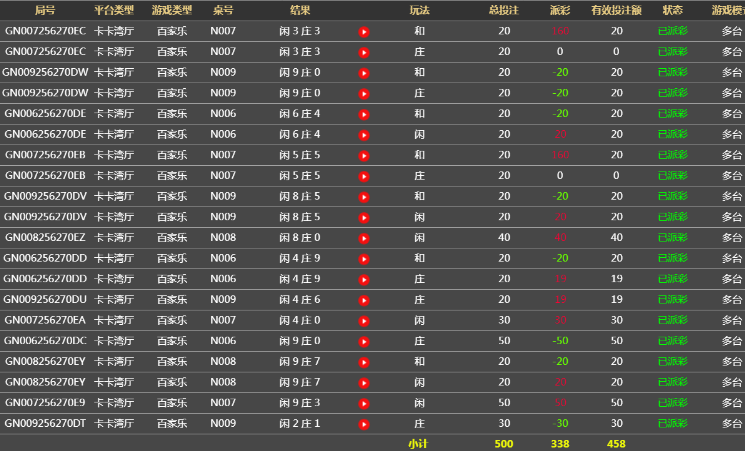
Task: Click the 局号 column header
Action: click(x=45, y=10)
